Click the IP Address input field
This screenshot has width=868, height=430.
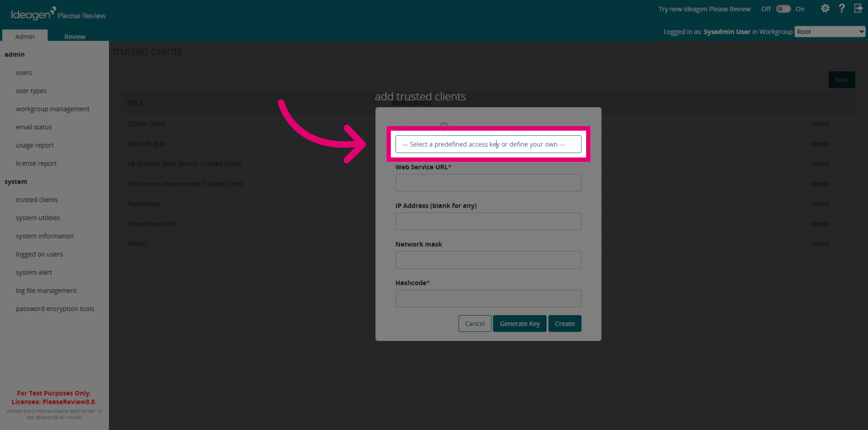(488, 222)
